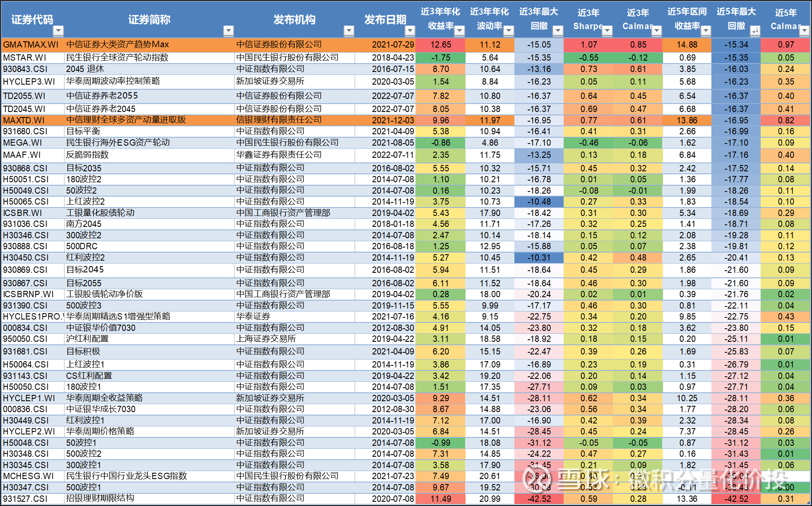The image size is (812, 506).
Task: Select the cell 民生银行全球资产轮动指数
Action: (149, 58)
